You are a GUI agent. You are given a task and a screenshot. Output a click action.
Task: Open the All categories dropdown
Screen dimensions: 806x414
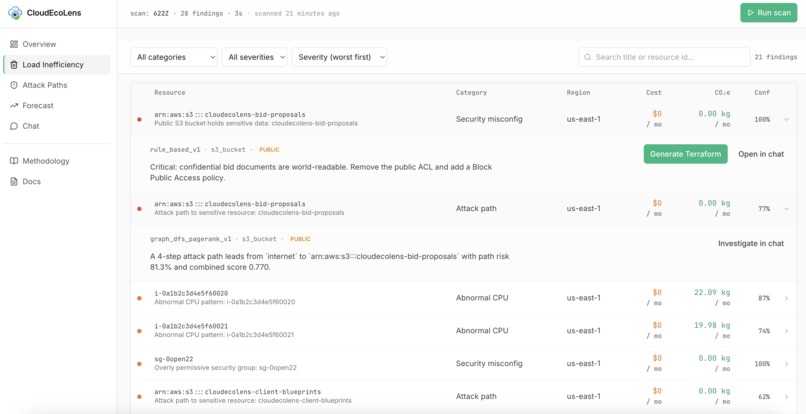click(x=174, y=57)
